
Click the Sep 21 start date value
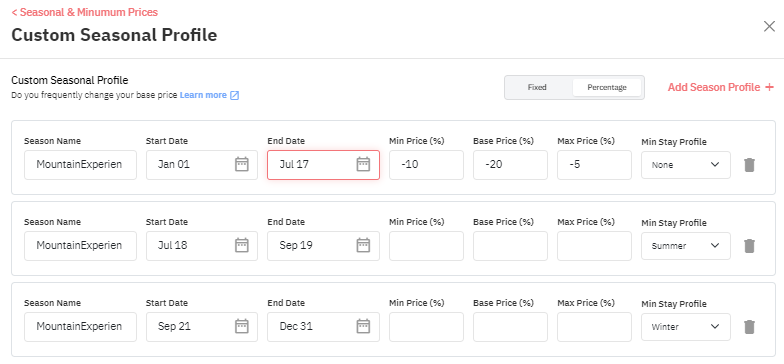174,326
